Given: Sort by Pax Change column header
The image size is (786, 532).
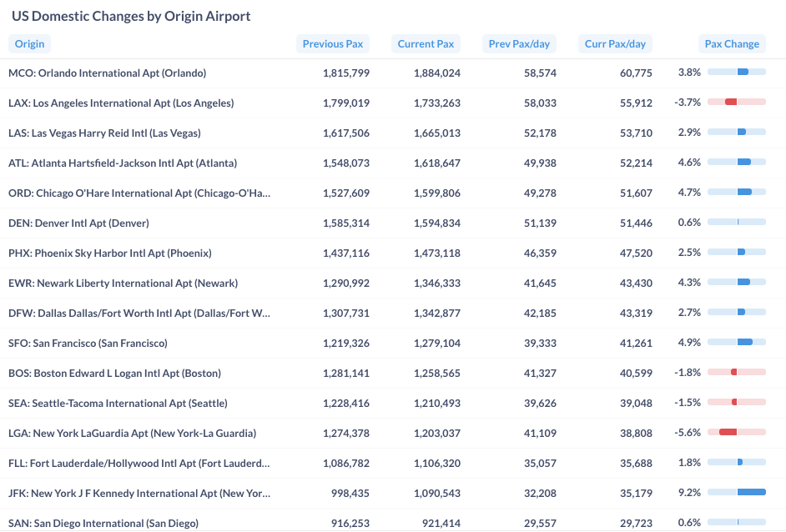Looking at the screenshot, I should (x=732, y=44).
